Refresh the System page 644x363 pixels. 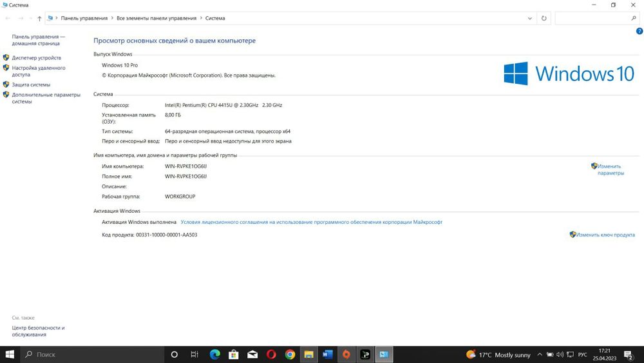coord(544,18)
